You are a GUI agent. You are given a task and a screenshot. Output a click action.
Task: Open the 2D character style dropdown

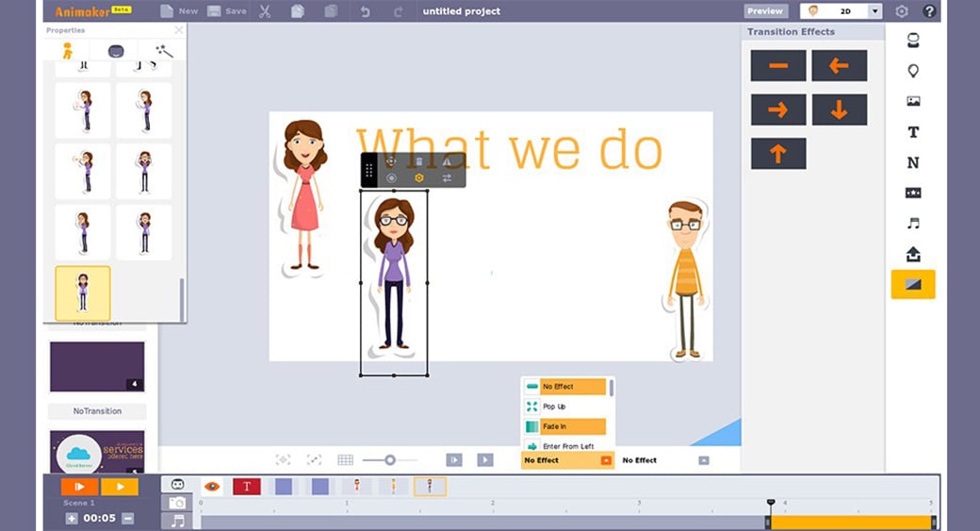click(875, 11)
